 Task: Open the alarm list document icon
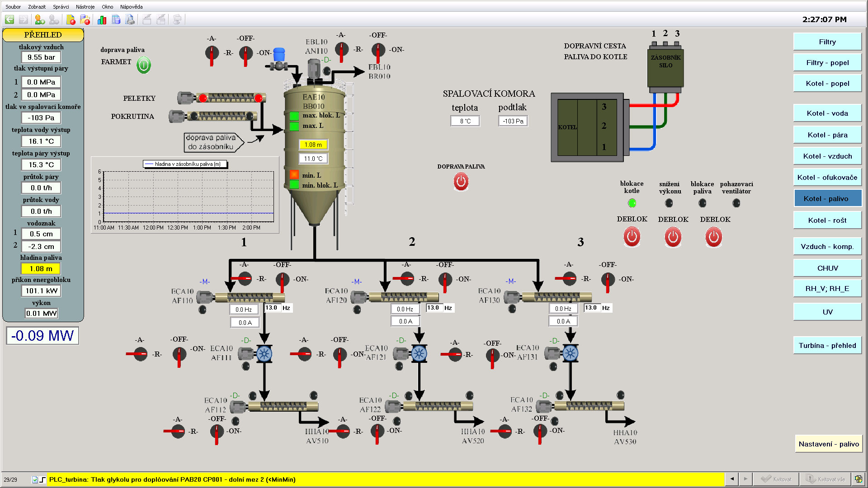pyautogui.click(x=71, y=19)
